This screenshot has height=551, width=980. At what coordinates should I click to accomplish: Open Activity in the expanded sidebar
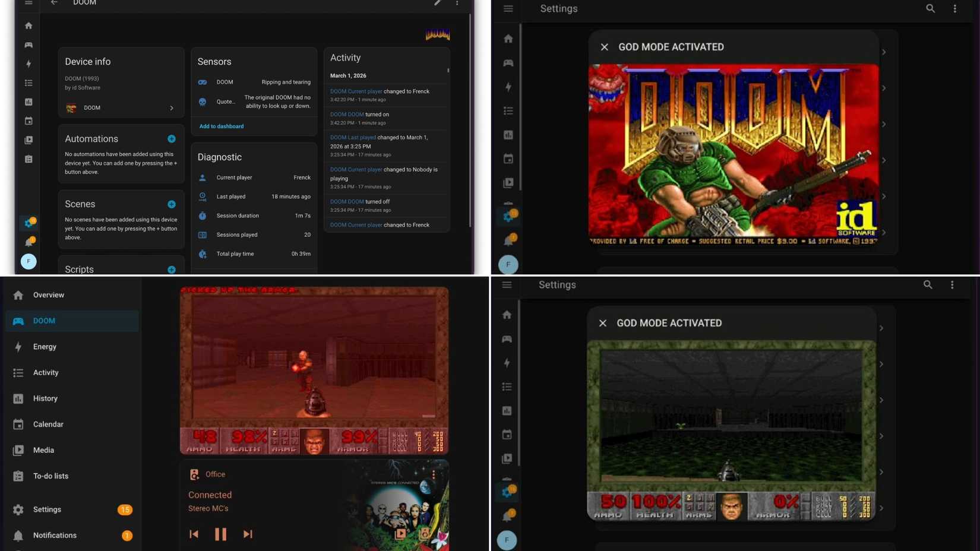[72, 373]
